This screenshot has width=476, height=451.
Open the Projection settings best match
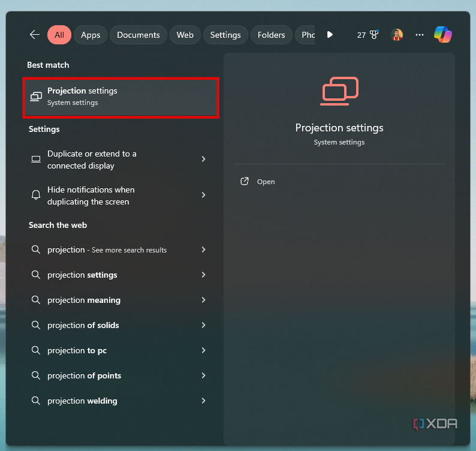(x=121, y=98)
